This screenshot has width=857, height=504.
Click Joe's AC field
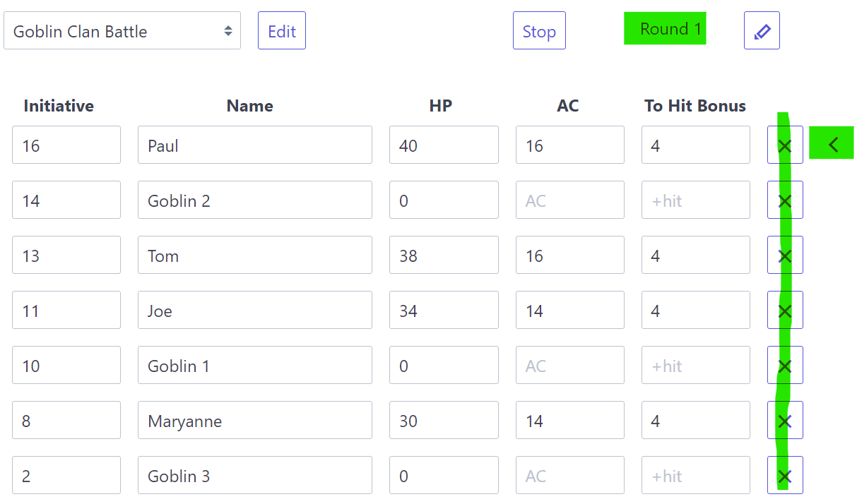(569, 311)
